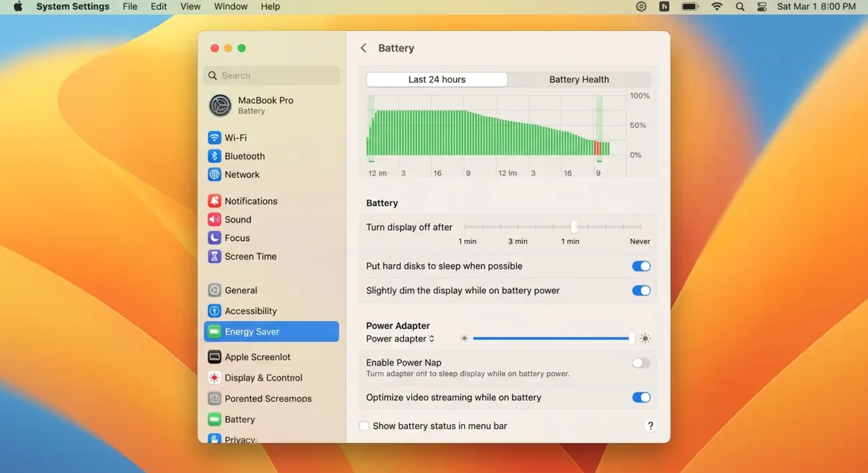Image resolution: width=868 pixels, height=473 pixels.
Task: Click the high brightness sun icon
Action: click(645, 339)
